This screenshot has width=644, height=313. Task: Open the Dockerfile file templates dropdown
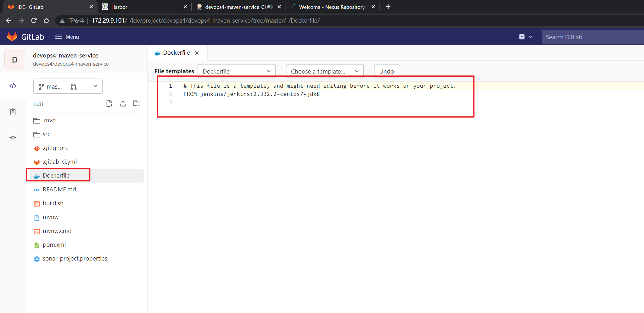tap(237, 71)
